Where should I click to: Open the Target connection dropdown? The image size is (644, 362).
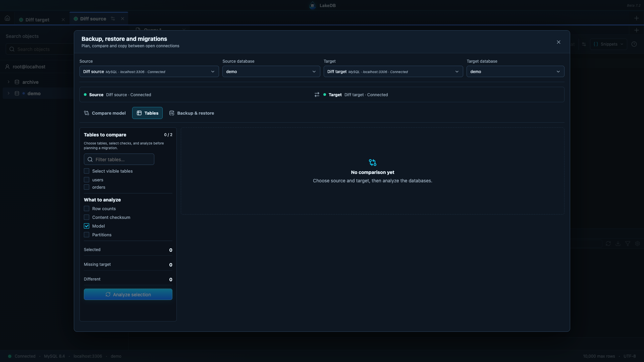pyautogui.click(x=393, y=71)
